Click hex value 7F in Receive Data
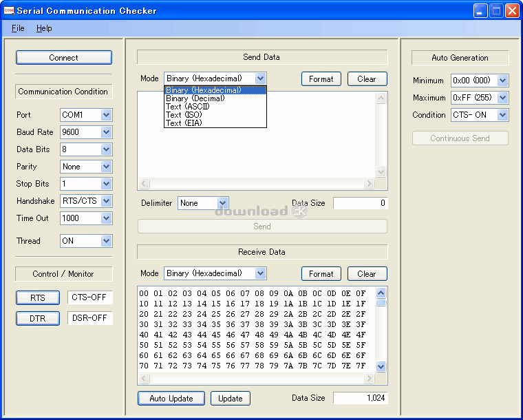Image resolution: width=523 pixels, height=420 pixels. (361, 366)
